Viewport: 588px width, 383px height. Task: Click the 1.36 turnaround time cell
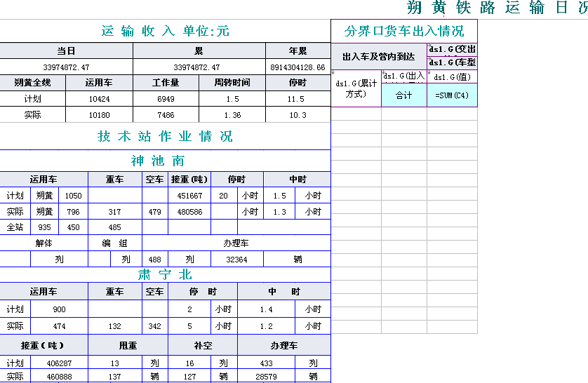[232, 114]
